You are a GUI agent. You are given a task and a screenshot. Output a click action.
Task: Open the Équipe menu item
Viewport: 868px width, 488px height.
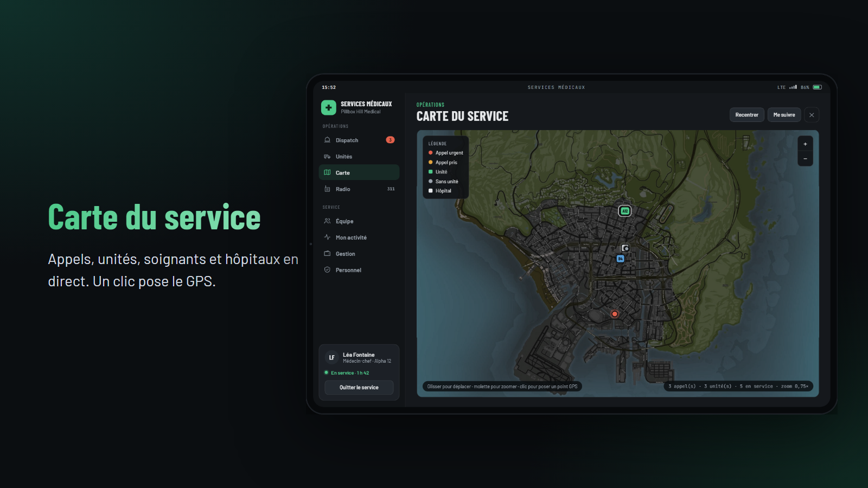tap(359, 221)
